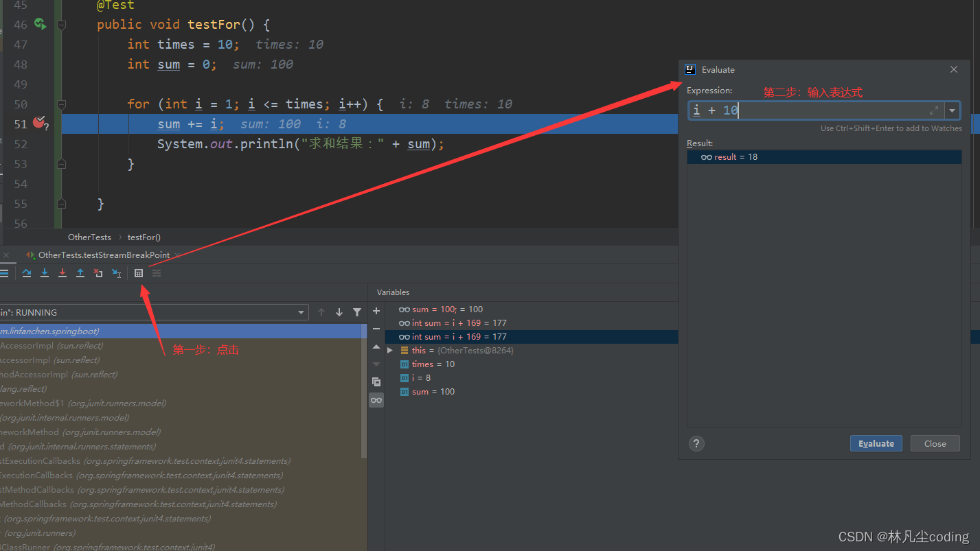Click the method end fold marker
Screen dimensions: 980x551
point(61,204)
